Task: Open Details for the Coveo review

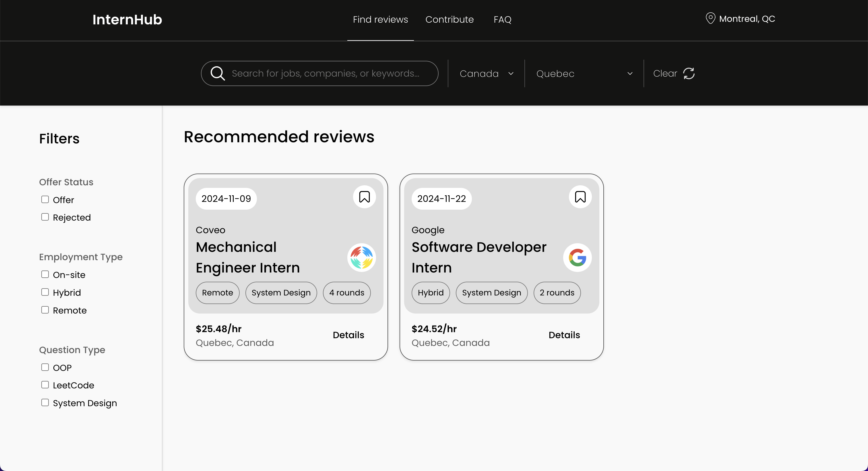Action: pyautogui.click(x=348, y=335)
